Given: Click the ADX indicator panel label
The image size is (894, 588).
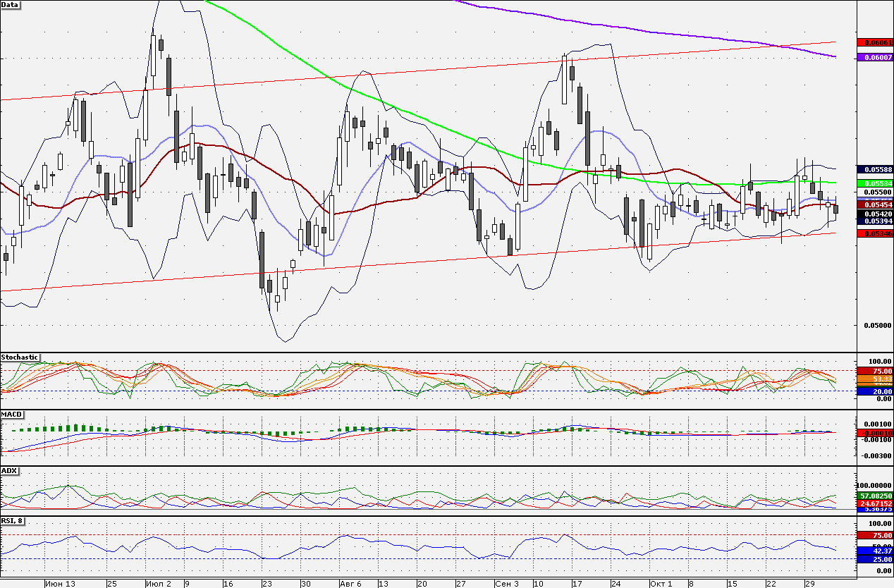Looking at the screenshot, I should tap(10, 470).
